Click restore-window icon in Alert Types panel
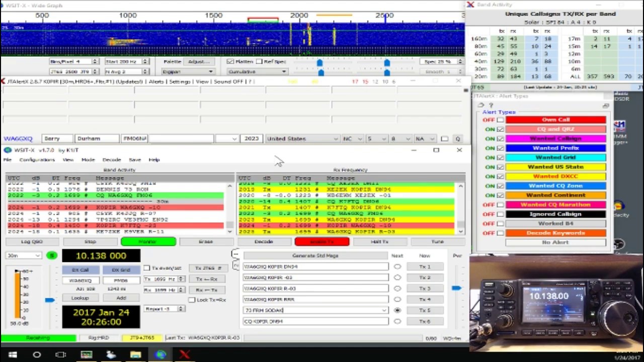644x362 pixels. coord(606,106)
